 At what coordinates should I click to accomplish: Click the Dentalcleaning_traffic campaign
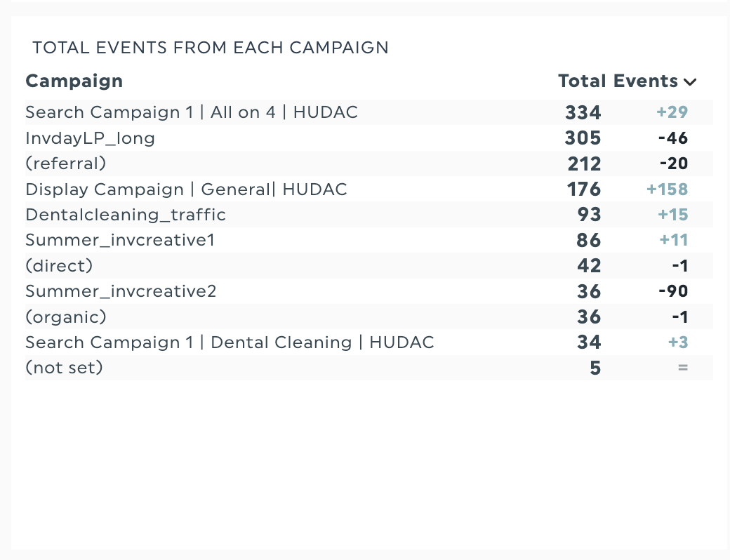point(126,215)
